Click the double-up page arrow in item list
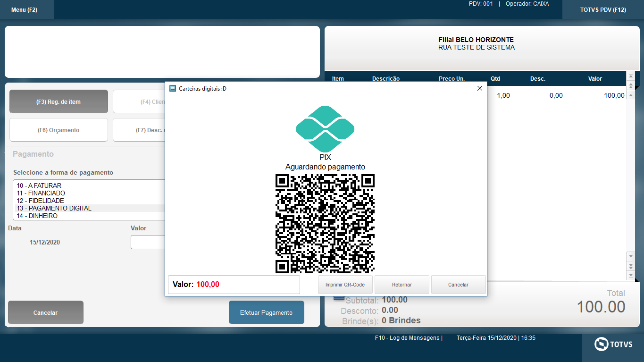The image size is (644, 362). [630, 85]
